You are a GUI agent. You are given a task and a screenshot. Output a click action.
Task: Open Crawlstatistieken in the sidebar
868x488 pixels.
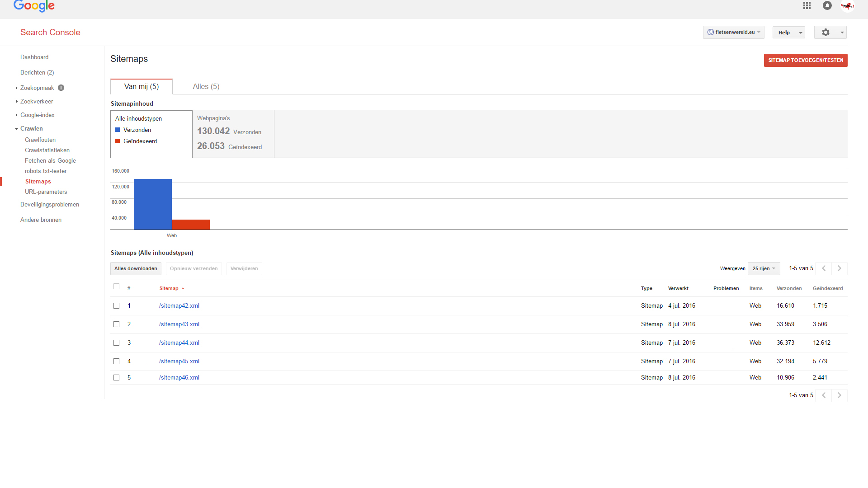tap(47, 150)
